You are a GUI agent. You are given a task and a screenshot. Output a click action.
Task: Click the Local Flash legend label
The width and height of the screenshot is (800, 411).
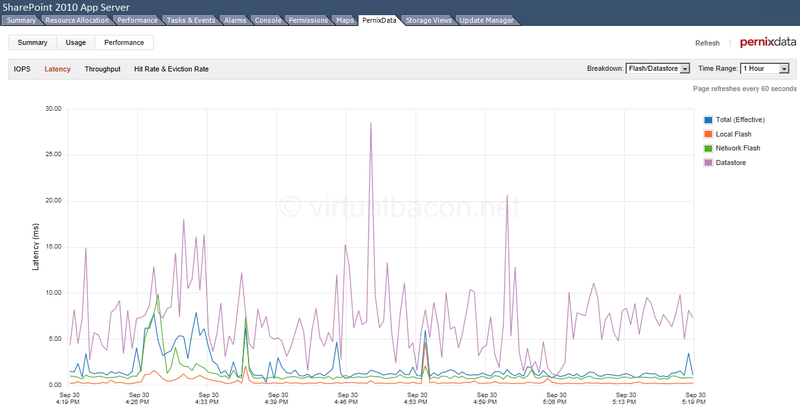pos(733,134)
